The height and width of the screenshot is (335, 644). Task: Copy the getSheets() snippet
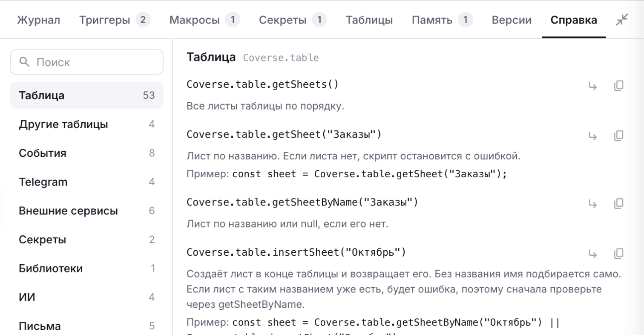click(x=618, y=86)
